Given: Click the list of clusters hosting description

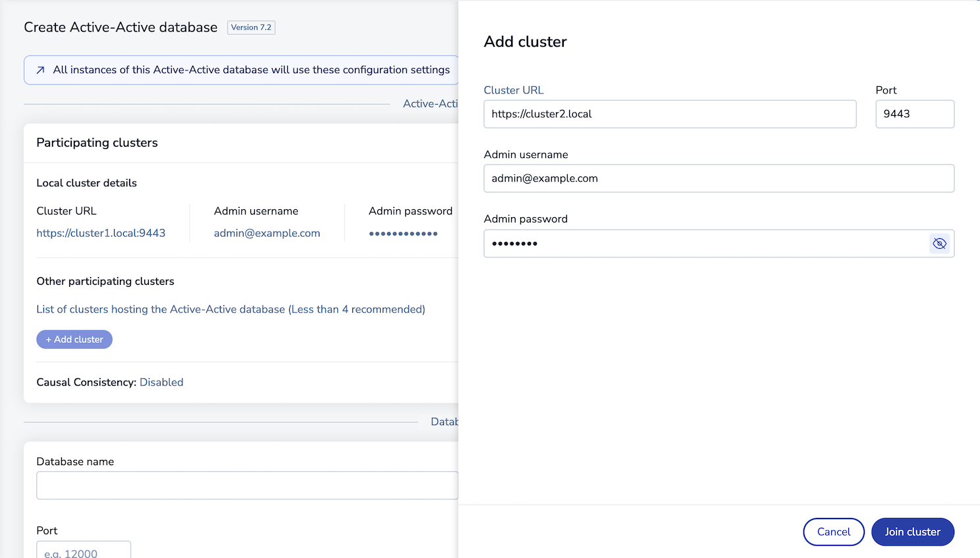Looking at the screenshot, I should coord(231,309).
